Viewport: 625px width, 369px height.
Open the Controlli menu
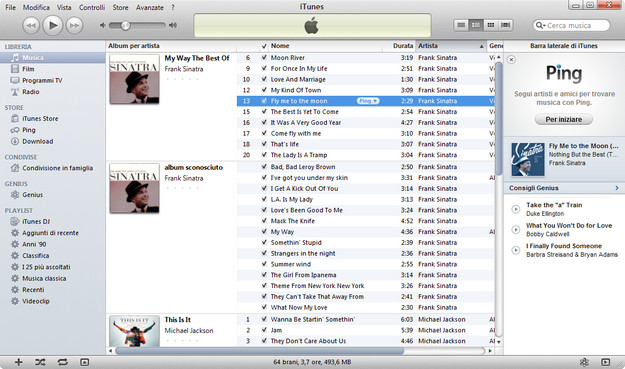click(92, 7)
